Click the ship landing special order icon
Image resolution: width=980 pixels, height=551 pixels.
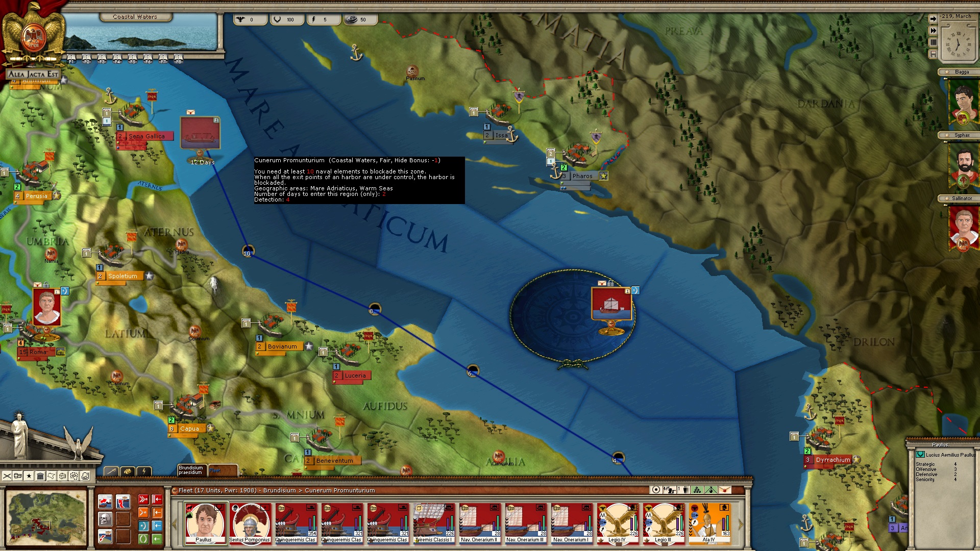(105, 537)
